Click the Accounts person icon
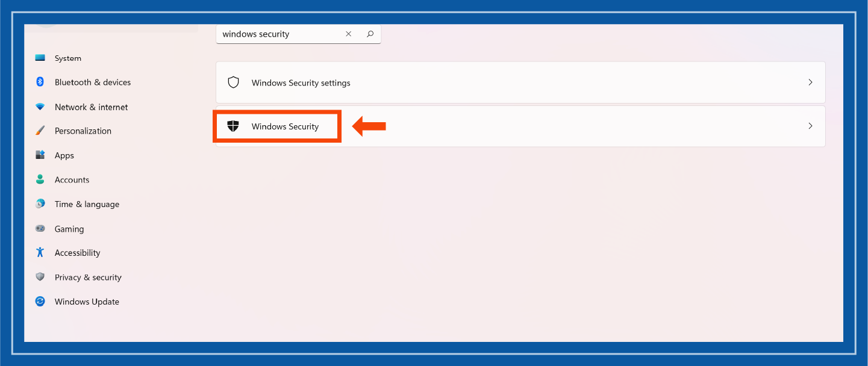This screenshot has width=868, height=366. 40,179
